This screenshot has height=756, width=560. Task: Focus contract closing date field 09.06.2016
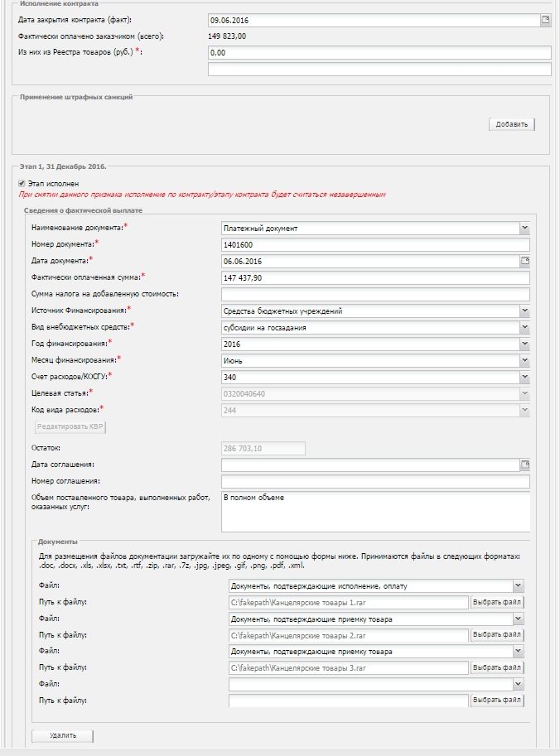coord(374,20)
